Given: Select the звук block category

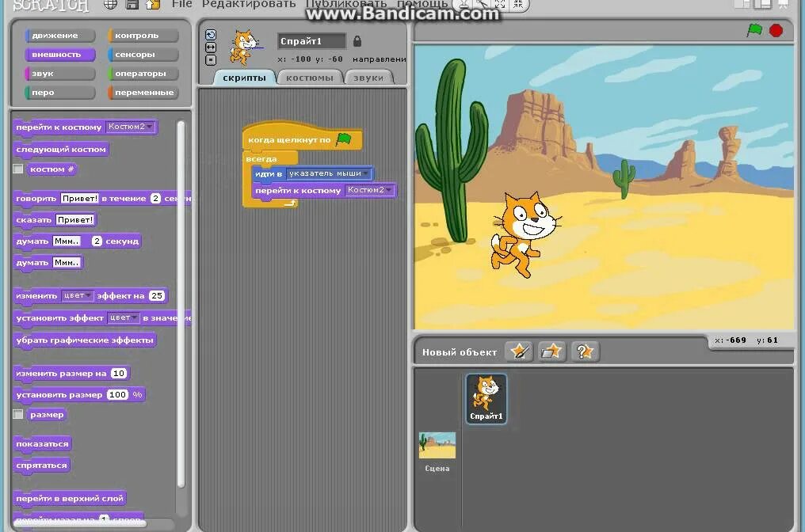Looking at the screenshot, I should 60,74.
